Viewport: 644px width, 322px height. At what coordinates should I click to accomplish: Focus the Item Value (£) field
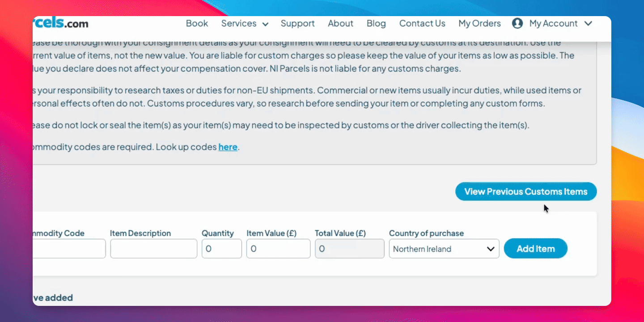click(278, 249)
